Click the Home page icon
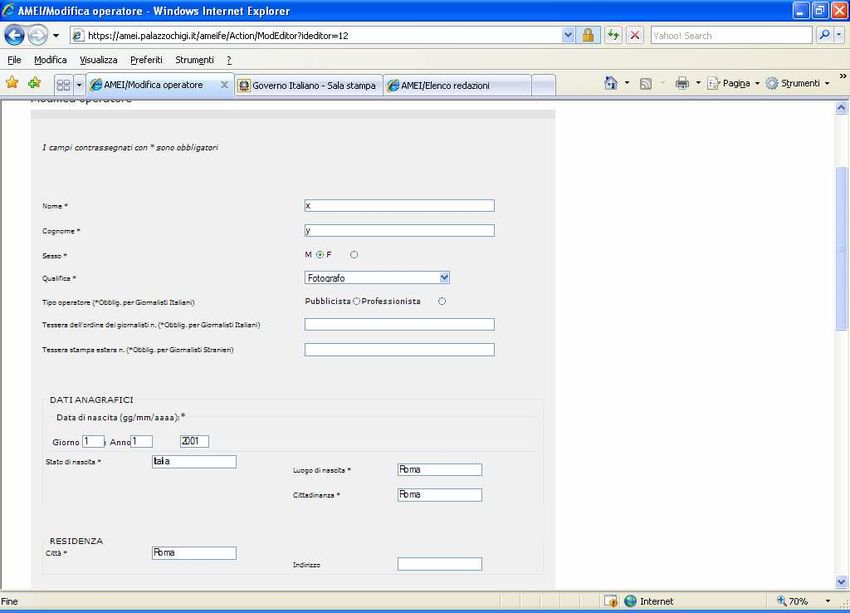Viewport: 850px width, 613px height. pyautogui.click(x=611, y=84)
